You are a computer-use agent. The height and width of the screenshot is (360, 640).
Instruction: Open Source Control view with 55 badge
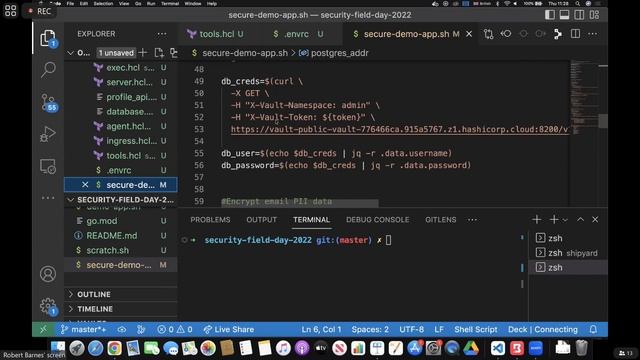point(49,102)
